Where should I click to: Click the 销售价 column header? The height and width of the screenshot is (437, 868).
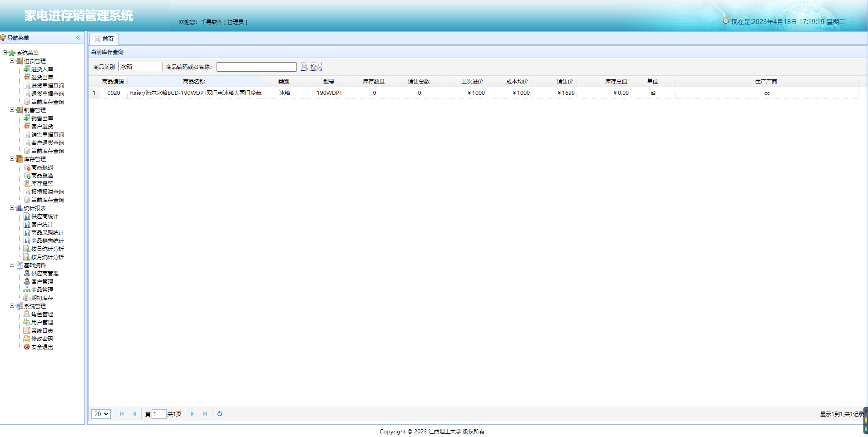[x=554, y=82]
